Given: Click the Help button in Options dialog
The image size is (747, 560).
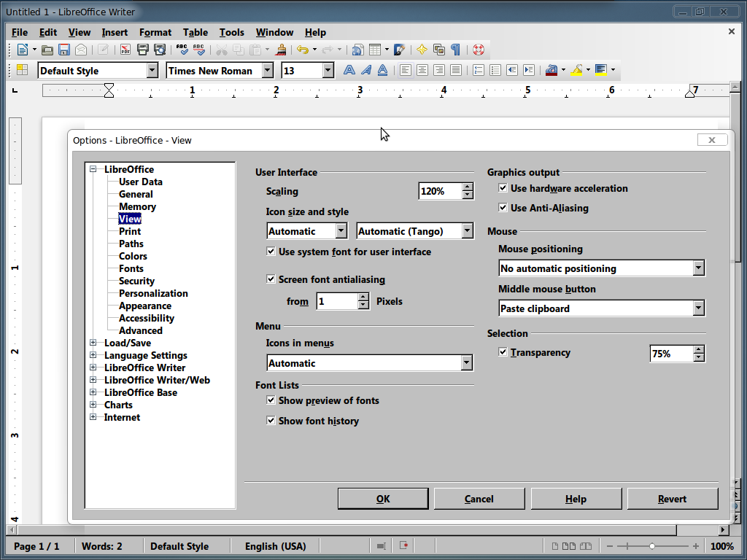Looking at the screenshot, I should coord(576,499).
